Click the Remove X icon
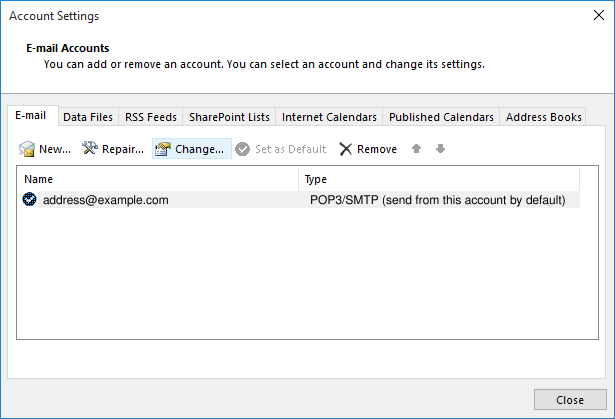This screenshot has height=419, width=615. coord(346,149)
